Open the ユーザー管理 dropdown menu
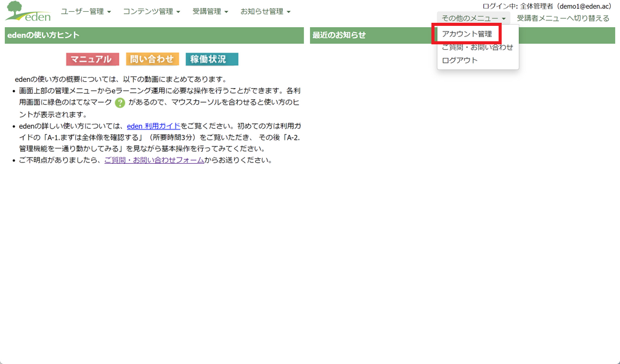This screenshot has height=364, width=620. 86,12
